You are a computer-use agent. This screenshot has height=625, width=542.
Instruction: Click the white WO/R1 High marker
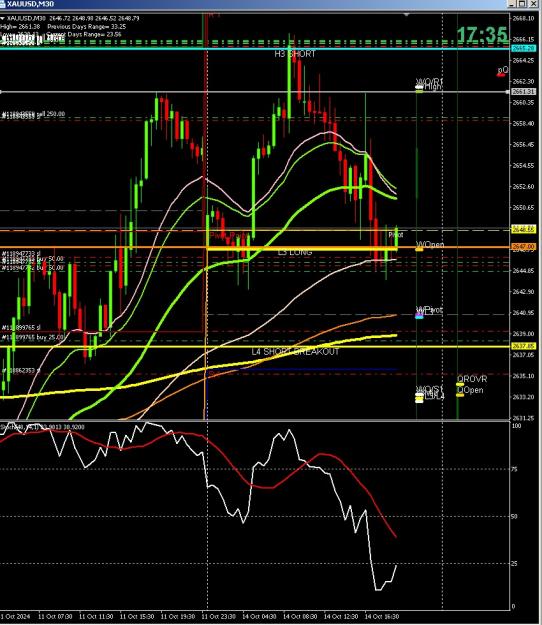point(419,86)
